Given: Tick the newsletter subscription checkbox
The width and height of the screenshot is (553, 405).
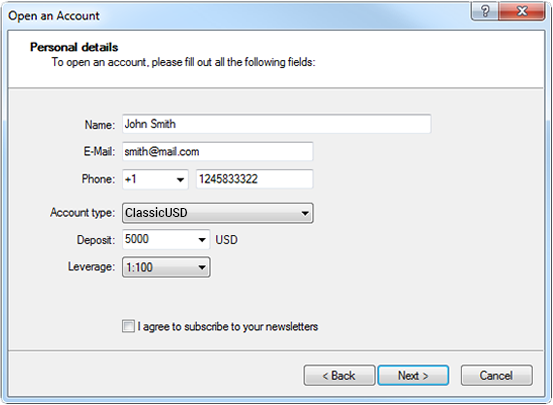Looking at the screenshot, I should coord(128,326).
